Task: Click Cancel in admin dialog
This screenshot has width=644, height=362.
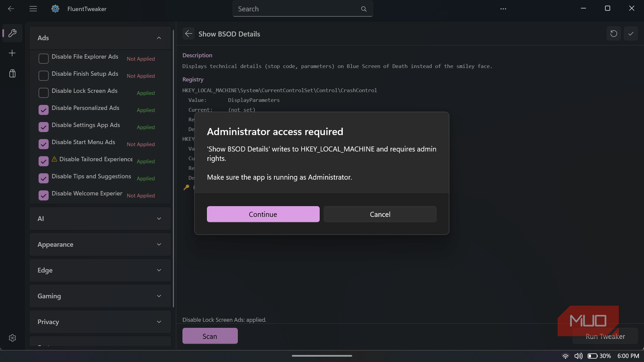Action: [x=380, y=214]
